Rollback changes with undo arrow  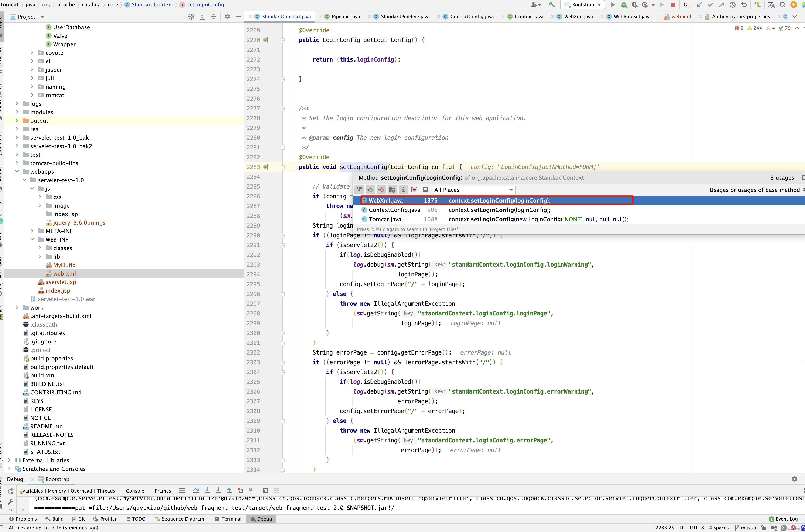(744, 5)
